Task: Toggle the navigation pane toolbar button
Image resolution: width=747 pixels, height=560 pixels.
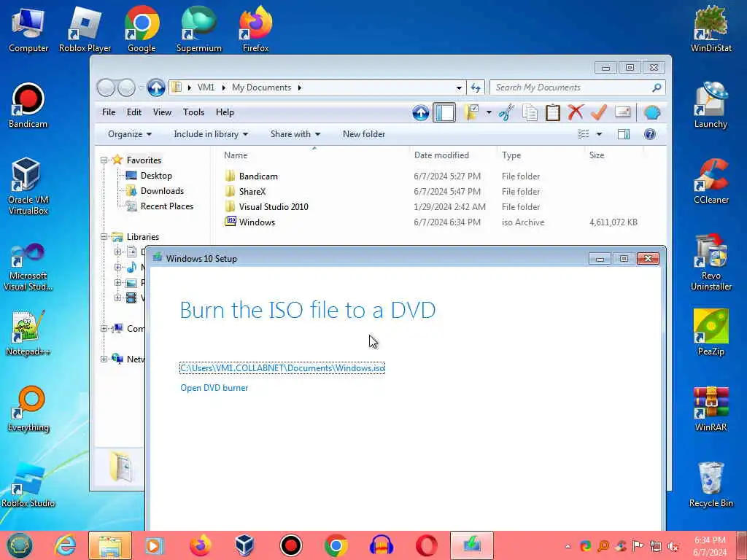Action: tap(444, 113)
